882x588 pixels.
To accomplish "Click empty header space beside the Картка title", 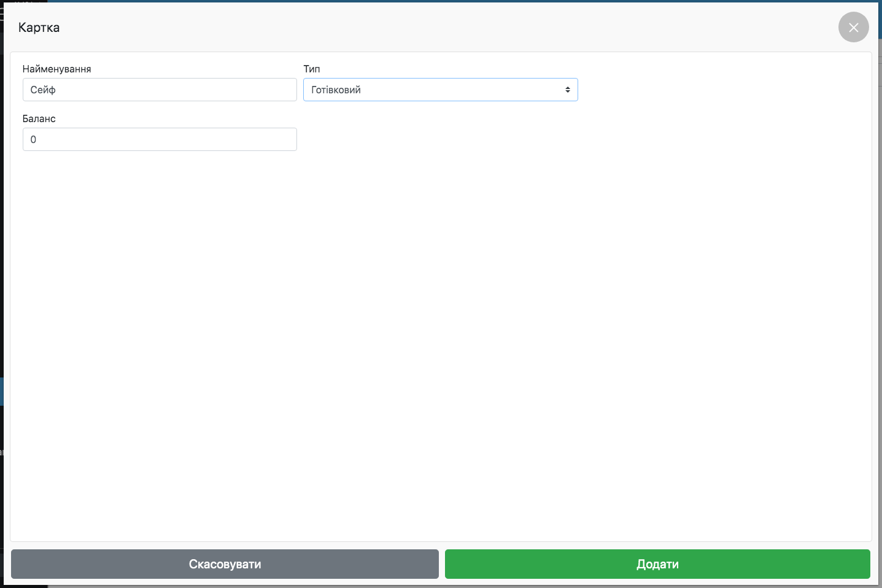I will tap(430, 28).
